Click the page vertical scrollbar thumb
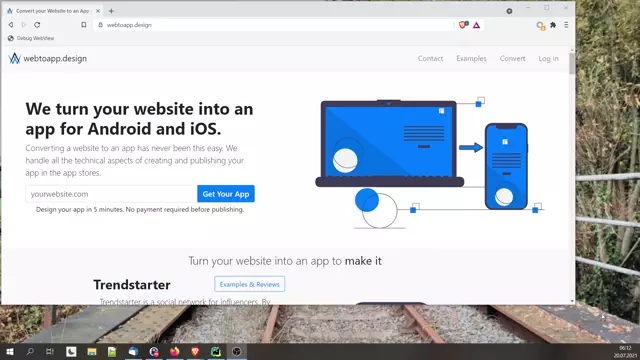Viewport: 640px width, 360px height. [572, 64]
